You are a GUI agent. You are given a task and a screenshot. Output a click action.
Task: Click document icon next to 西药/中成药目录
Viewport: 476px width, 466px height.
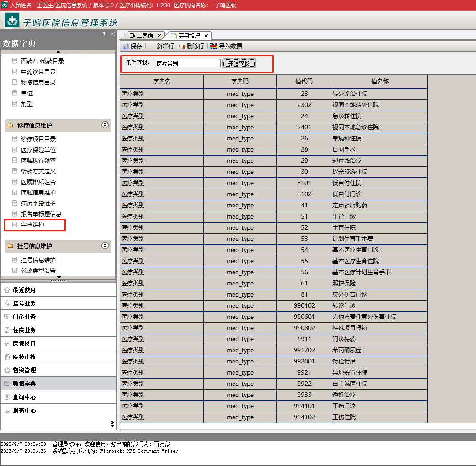tap(15, 61)
